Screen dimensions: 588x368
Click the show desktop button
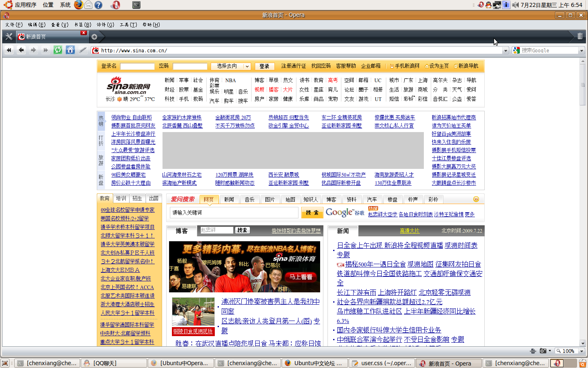5,363
